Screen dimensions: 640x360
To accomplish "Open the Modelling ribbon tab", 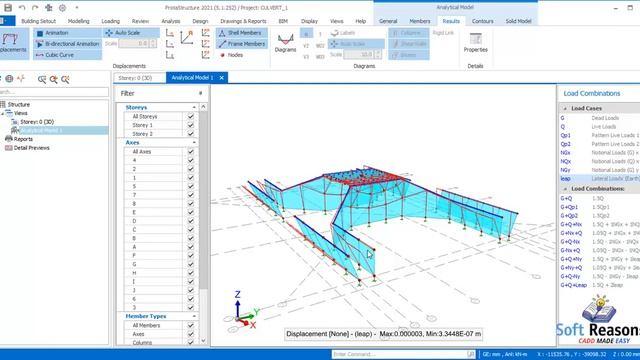I will [78, 21].
